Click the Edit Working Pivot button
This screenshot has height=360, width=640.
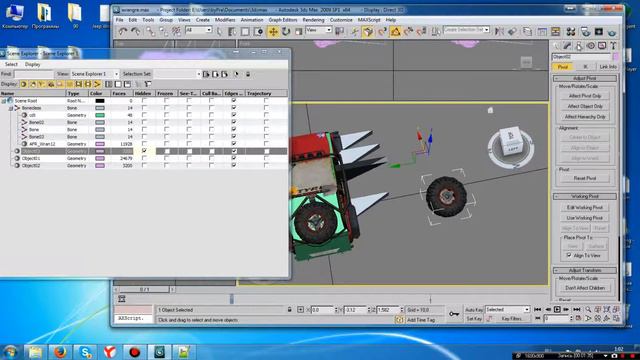click(x=585, y=207)
